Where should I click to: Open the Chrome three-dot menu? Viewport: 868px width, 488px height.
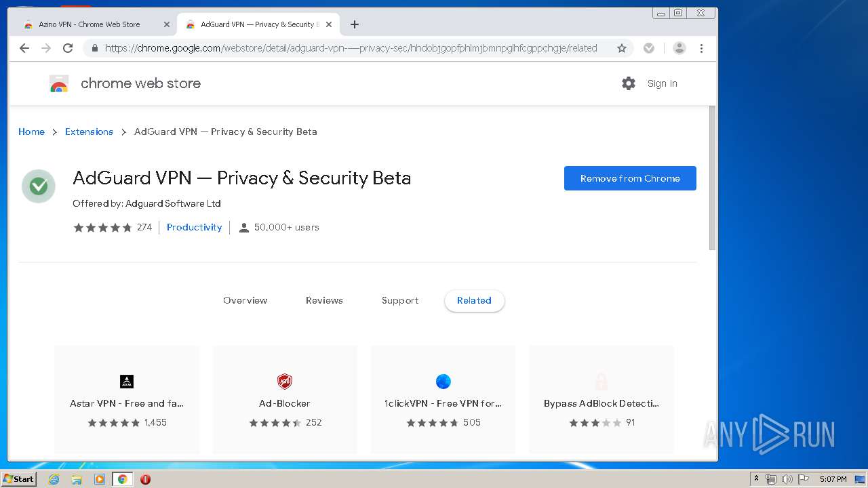701,48
